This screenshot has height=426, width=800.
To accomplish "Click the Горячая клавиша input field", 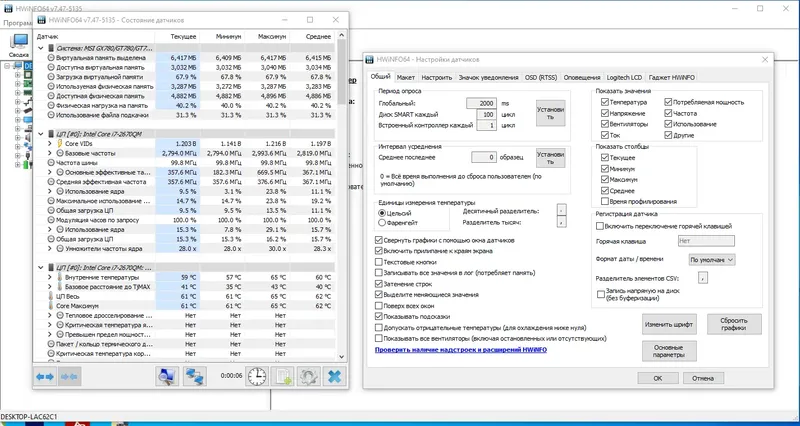I will coord(706,241).
